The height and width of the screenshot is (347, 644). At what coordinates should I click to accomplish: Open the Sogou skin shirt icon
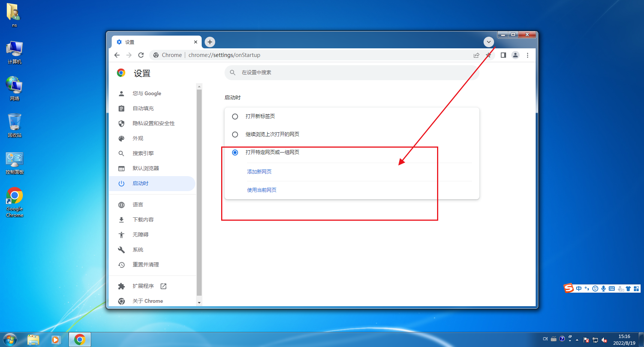pyautogui.click(x=628, y=289)
